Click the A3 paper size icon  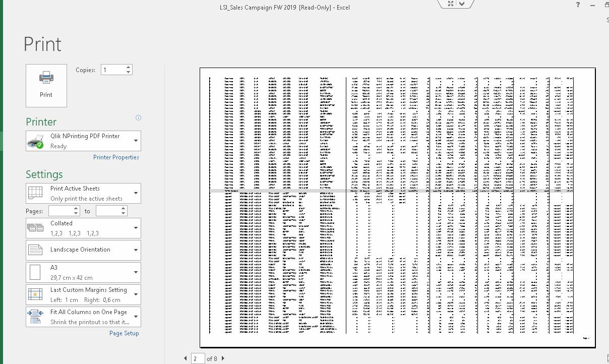[x=36, y=272]
